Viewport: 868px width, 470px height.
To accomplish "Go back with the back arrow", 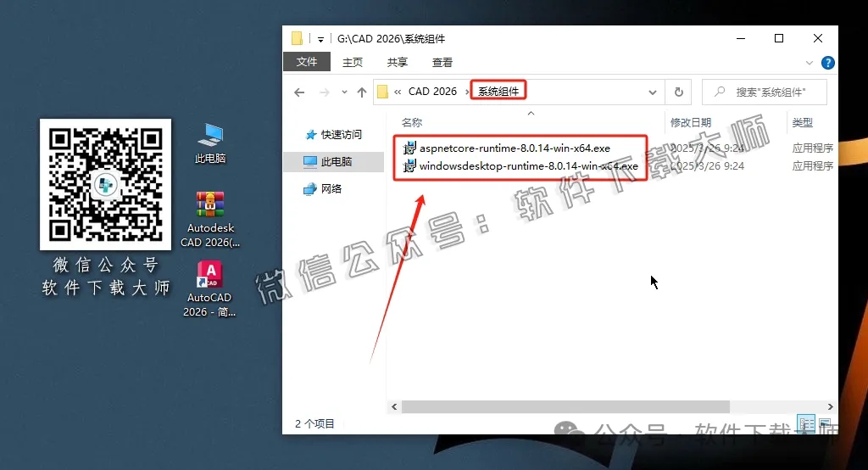I will pyautogui.click(x=299, y=92).
